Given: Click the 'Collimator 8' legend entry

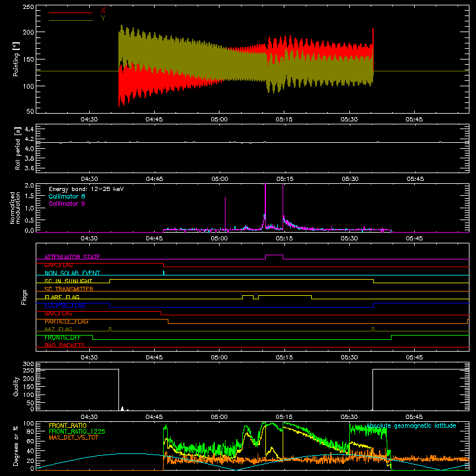Looking at the screenshot, I should 67,196.
